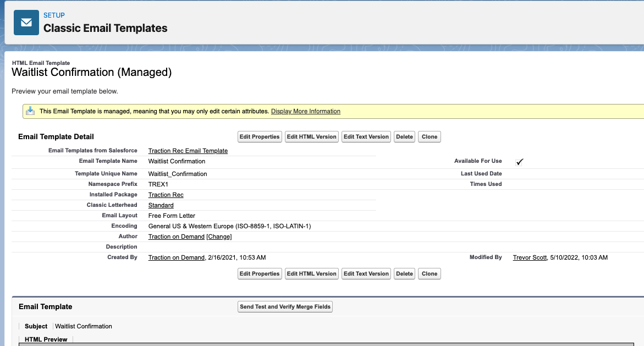
Task: View Trevor Scott's profile in Modified By
Action: pyautogui.click(x=530, y=257)
